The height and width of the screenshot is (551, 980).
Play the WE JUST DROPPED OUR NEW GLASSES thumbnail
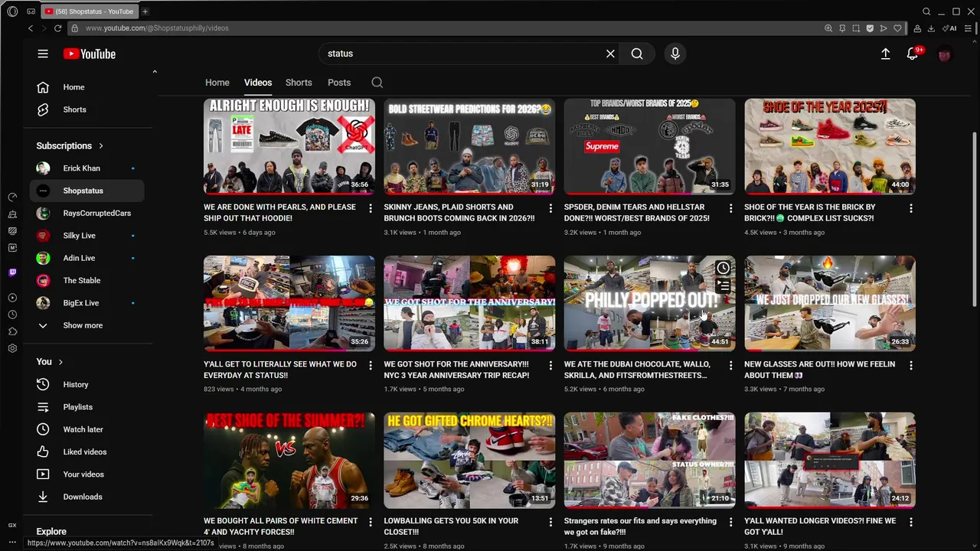click(x=830, y=304)
